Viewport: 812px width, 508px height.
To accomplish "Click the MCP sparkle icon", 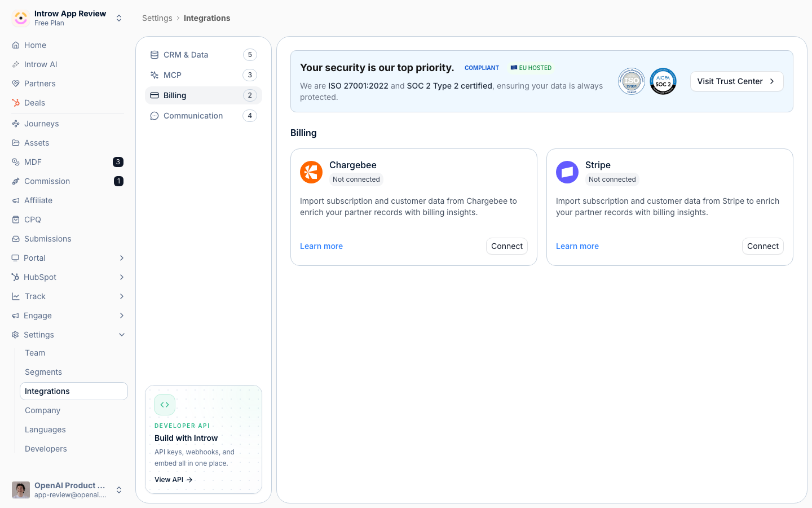I will point(155,75).
